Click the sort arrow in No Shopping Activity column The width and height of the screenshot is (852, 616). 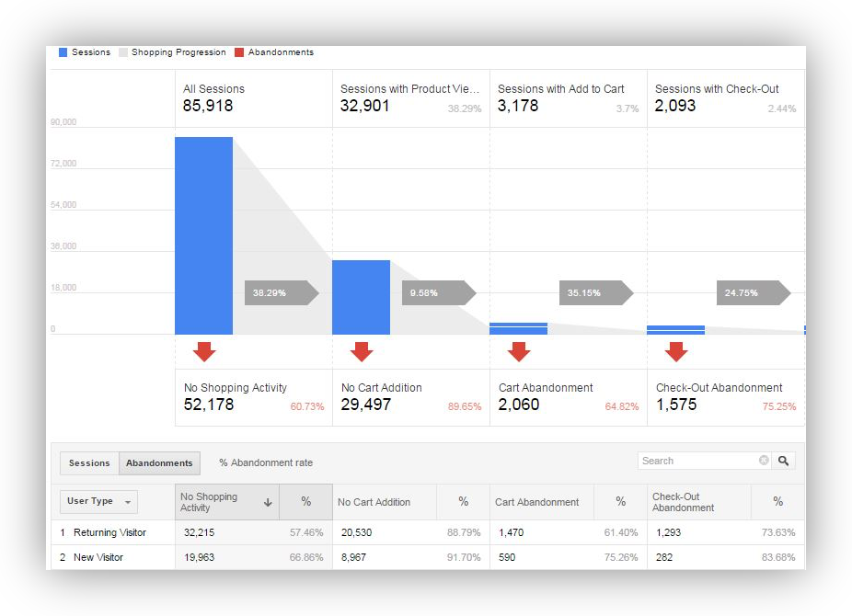tap(268, 503)
